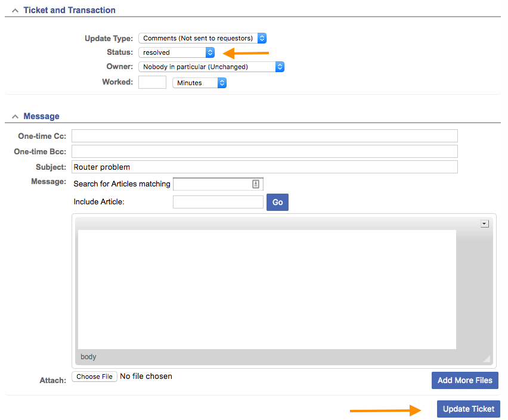Click the Worked time input field

coord(152,82)
